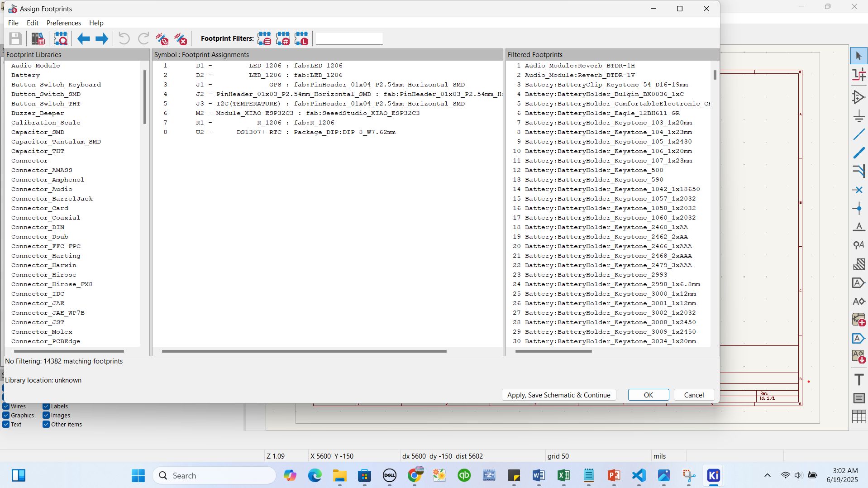This screenshot has height=488, width=868.
Task: Choose the Highlight Net tool in schematic editor
Action: click(x=858, y=75)
